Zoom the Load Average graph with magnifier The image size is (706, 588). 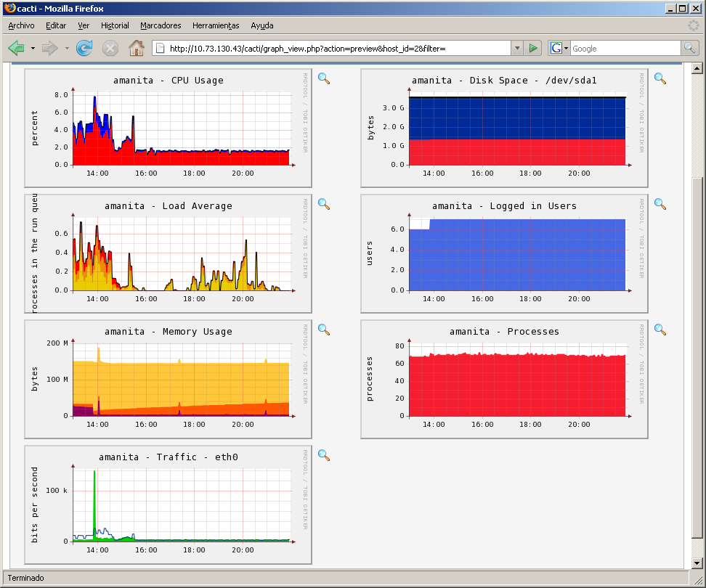coord(324,204)
